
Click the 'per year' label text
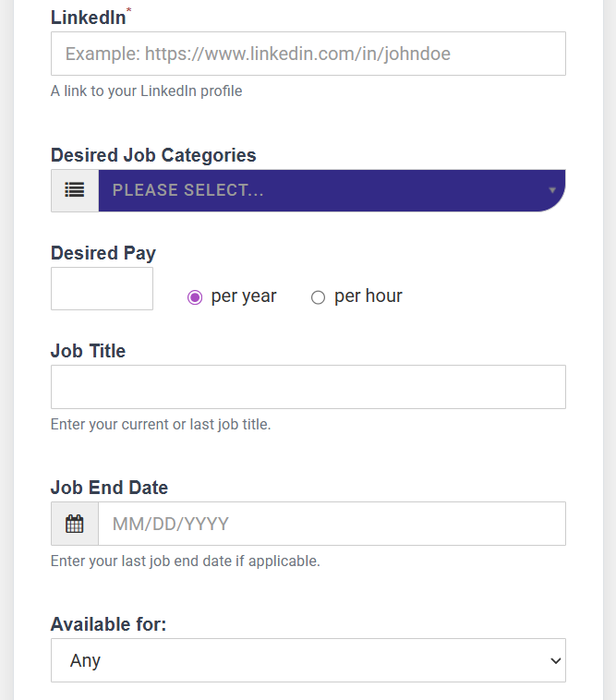pos(244,296)
